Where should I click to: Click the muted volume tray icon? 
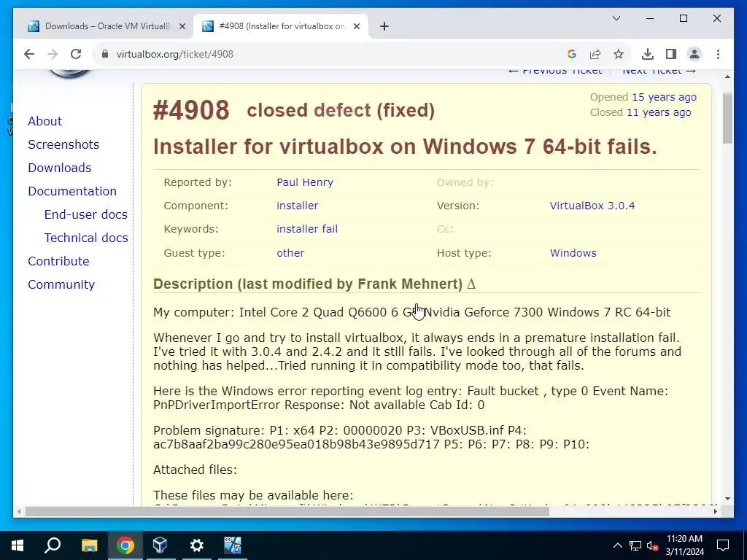[653, 545]
